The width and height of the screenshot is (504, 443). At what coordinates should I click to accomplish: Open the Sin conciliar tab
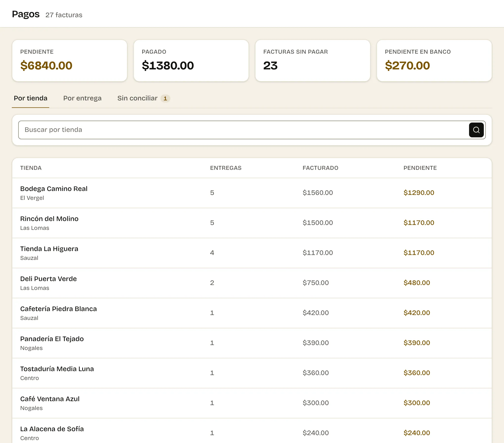(143, 98)
